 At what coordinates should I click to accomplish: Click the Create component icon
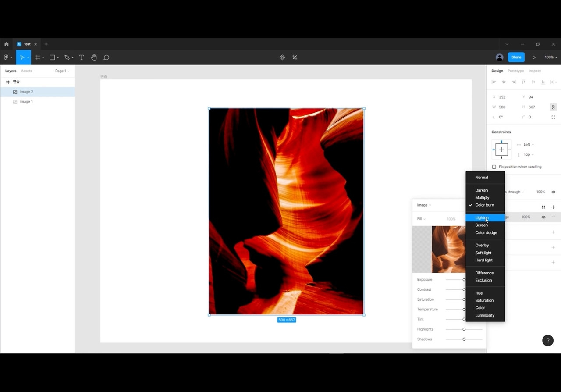click(282, 57)
